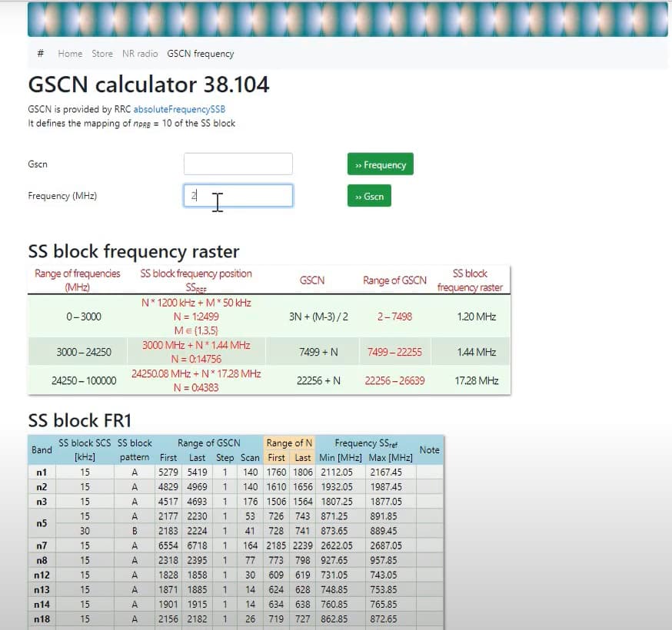Image resolution: width=672 pixels, height=630 pixels.
Task: Select the '24250 – 100000' frequency range cell
Action: coord(84,380)
